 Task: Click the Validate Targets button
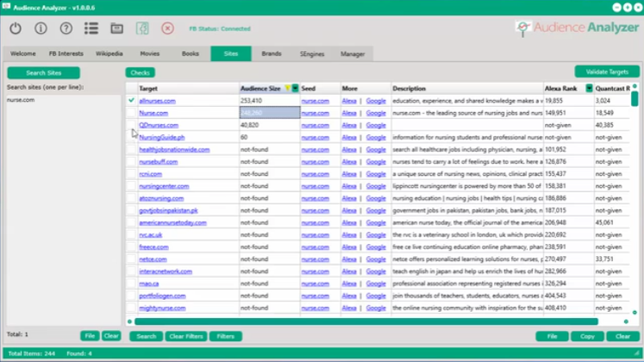[x=607, y=72]
